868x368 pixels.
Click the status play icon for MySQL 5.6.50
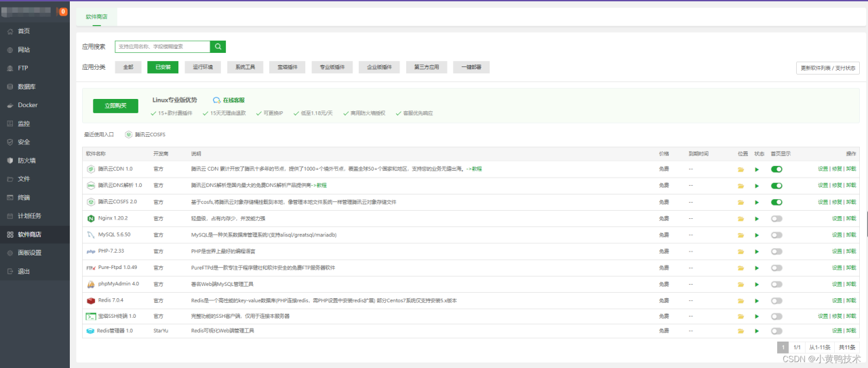[x=757, y=234]
